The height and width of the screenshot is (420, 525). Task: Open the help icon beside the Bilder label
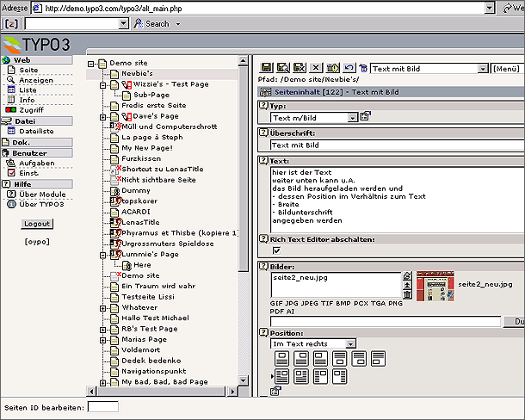(263, 266)
